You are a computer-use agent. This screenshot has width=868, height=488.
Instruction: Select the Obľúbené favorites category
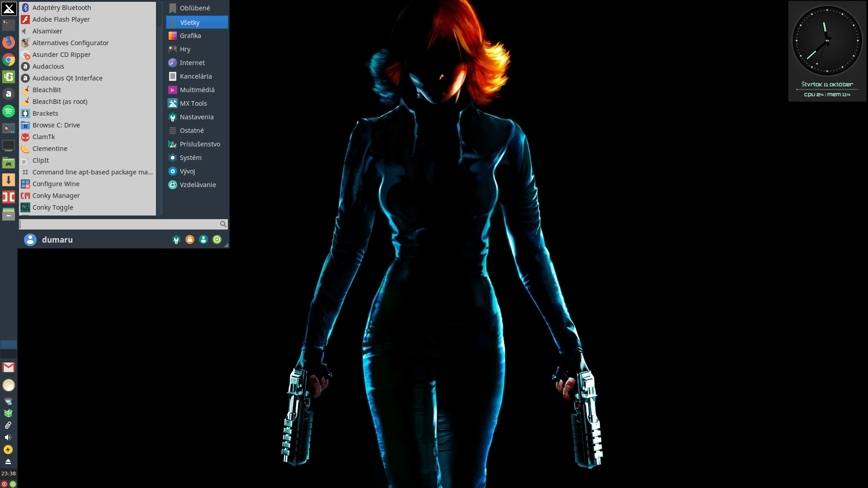coord(194,8)
